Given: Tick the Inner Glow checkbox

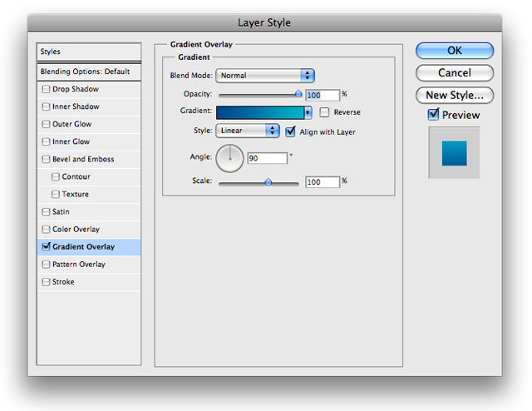Looking at the screenshot, I should [46, 141].
